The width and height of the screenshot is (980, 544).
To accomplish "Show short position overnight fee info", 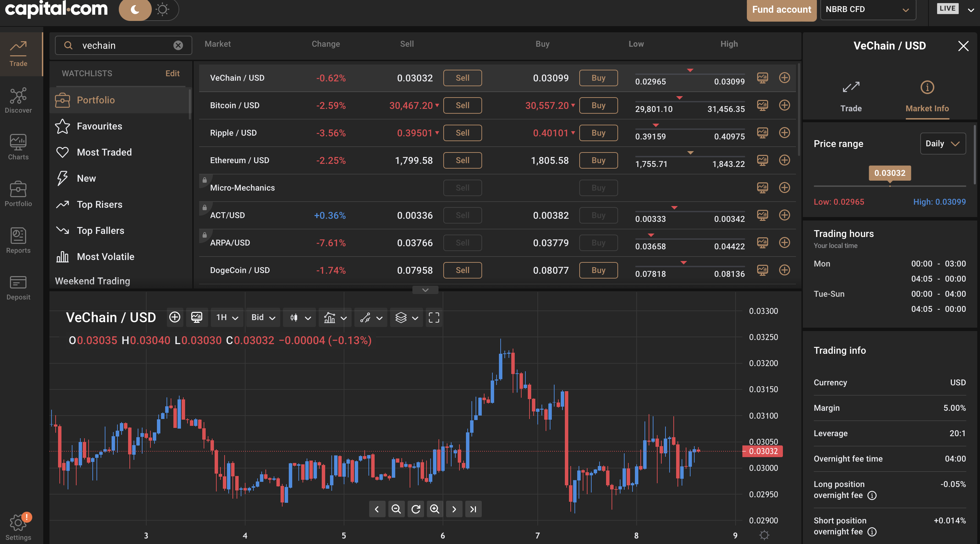I will (x=872, y=532).
